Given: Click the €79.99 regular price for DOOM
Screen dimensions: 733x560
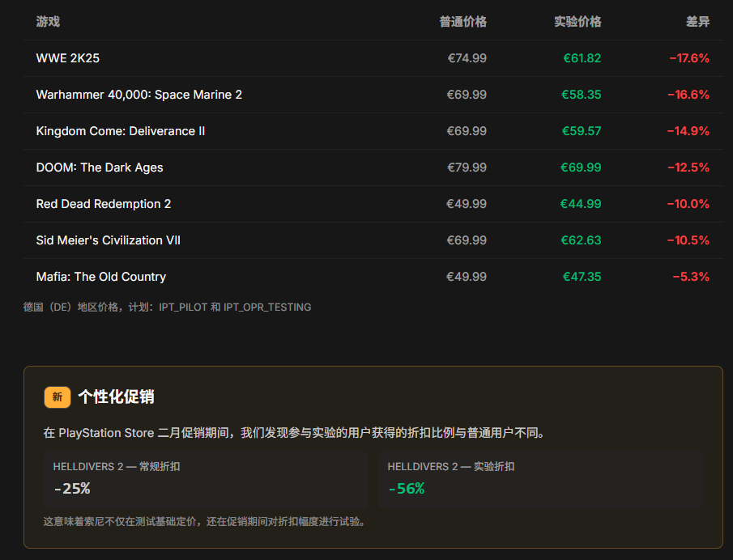Looking at the screenshot, I should pyautogui.click(x=467, y=168).
